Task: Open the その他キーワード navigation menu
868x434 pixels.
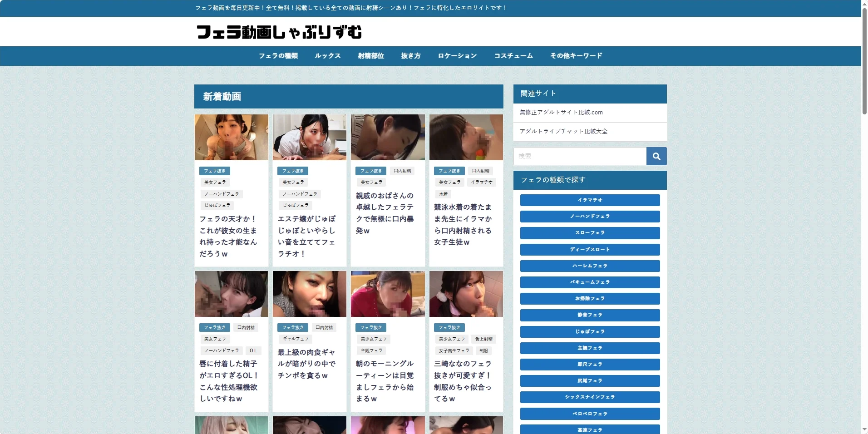Action: pyautogui.click(x=576, y=56)
